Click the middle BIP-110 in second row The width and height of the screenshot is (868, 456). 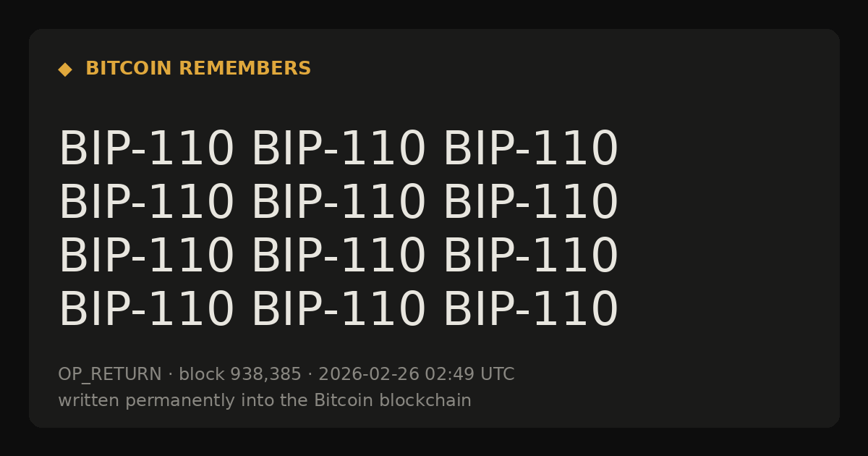(x=338, y=203)
